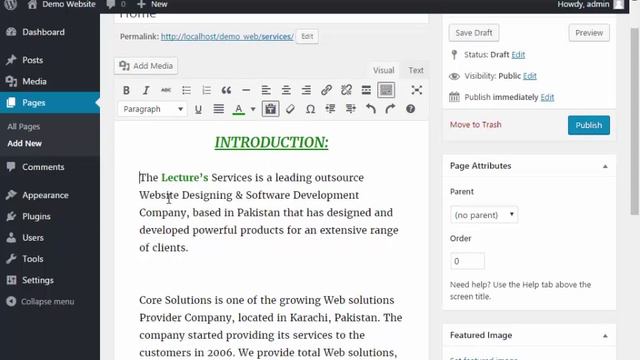Image resolution: width=640 pixels, height=360 pixels.
Task: Enter distraction-free writing mode
Action: 416,90
